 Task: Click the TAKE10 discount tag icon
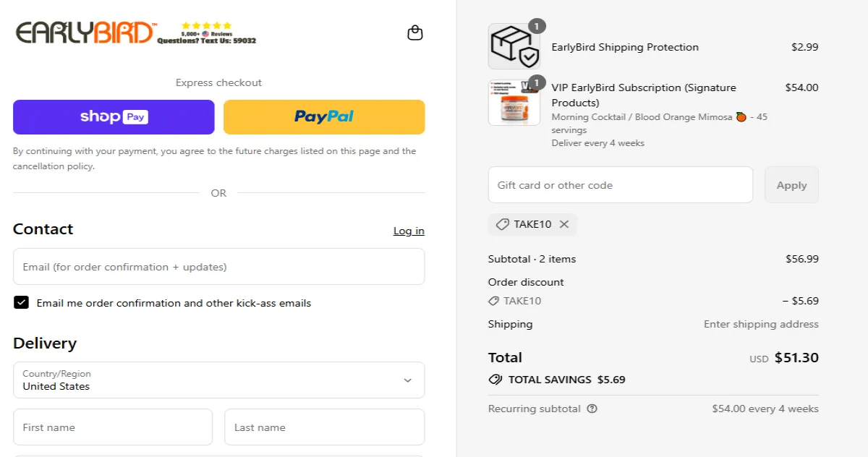pos(501,224)
